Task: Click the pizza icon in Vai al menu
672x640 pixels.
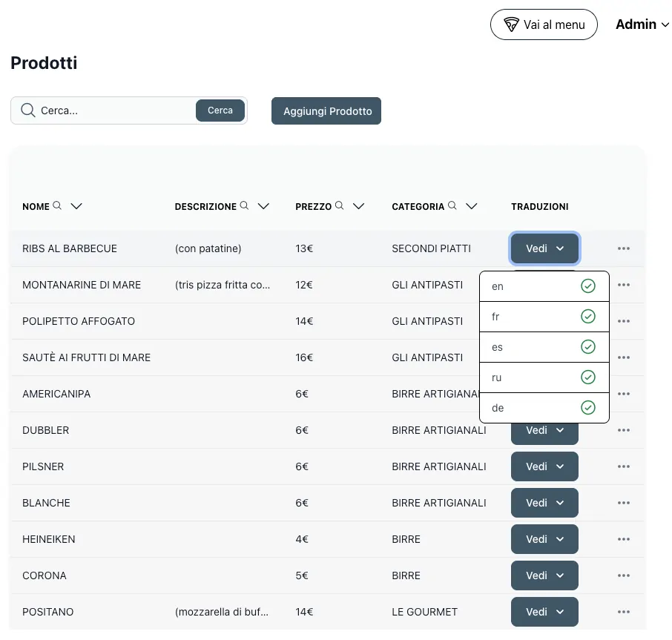Action: tap(511, 24)
